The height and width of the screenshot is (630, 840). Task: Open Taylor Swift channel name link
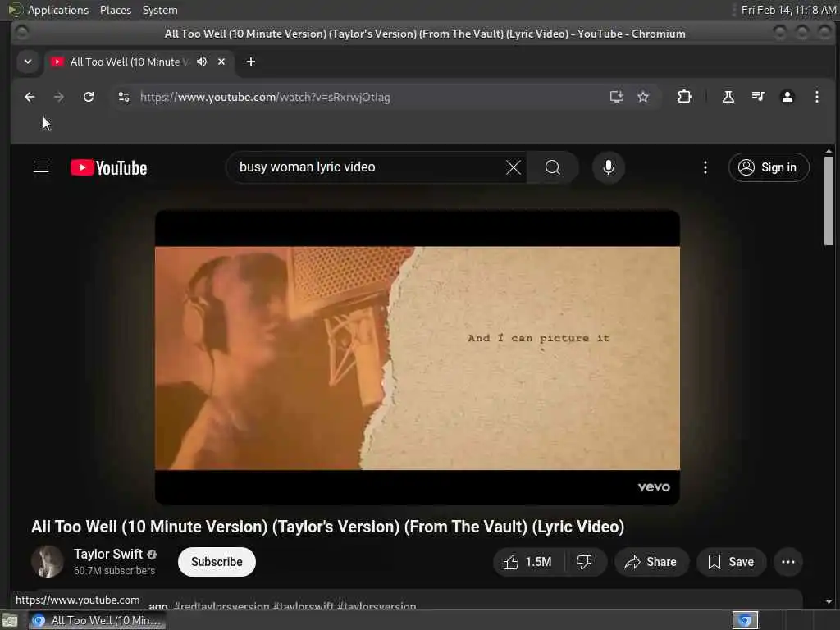(108, 554)
